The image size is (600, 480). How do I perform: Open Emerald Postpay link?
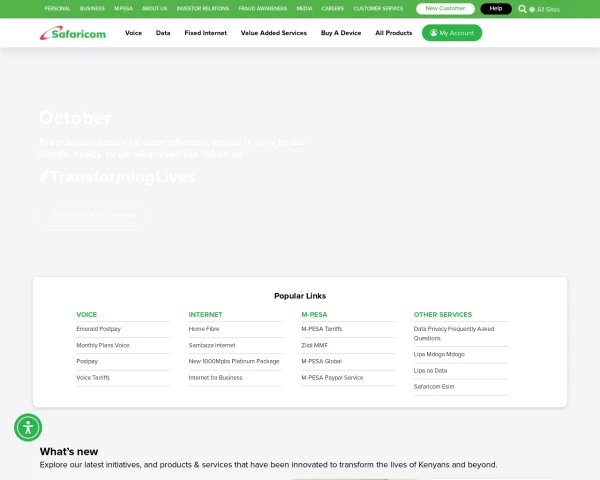[x=98, y=329]
